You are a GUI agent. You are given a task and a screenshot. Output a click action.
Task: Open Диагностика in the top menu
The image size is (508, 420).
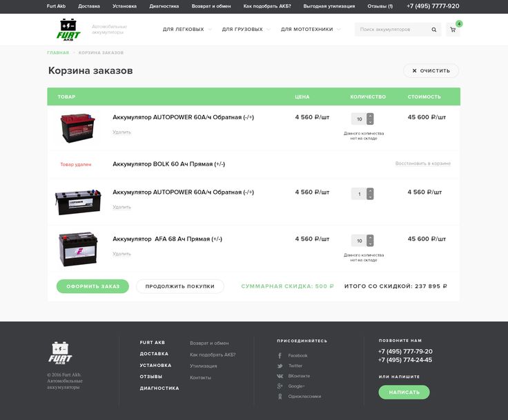pos(164,6)
